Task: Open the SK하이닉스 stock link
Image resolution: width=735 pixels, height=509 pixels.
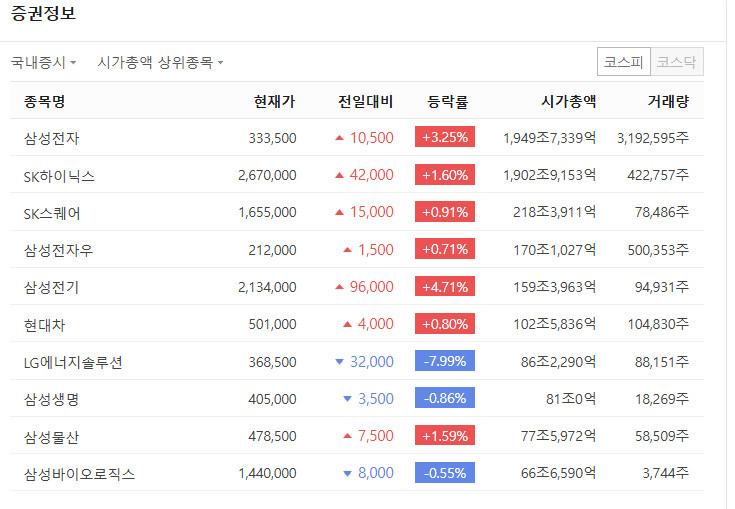Action: pos(59,176)
